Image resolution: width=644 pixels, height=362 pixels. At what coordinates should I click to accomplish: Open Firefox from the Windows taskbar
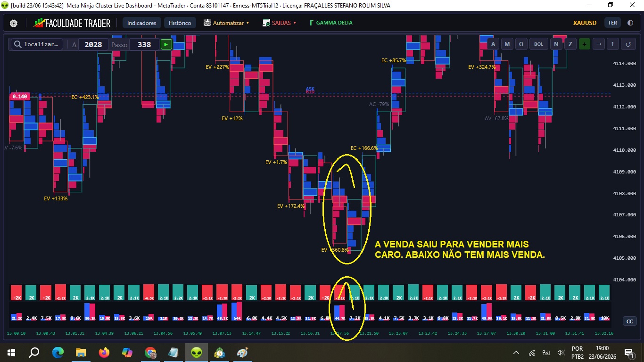click(x=104, y=352)
